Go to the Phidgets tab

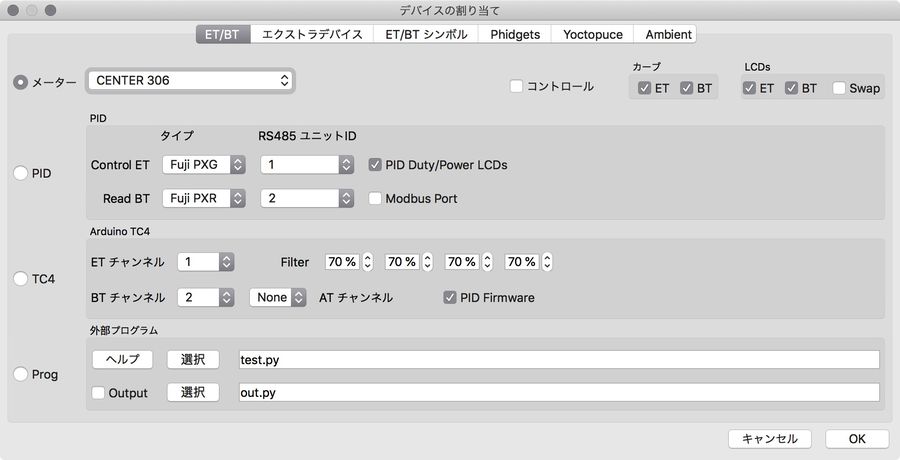pyautogui.click(x=515, y=34)
